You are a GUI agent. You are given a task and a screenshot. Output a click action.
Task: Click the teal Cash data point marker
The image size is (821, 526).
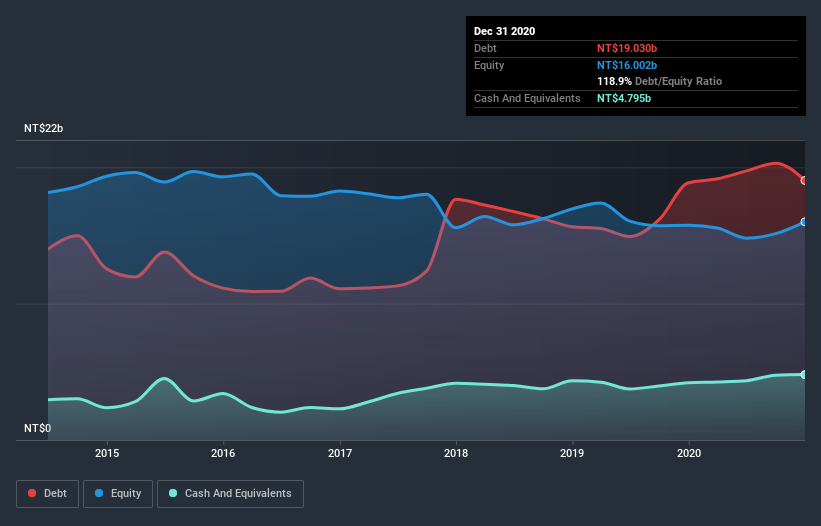click(x=804, y=375)
